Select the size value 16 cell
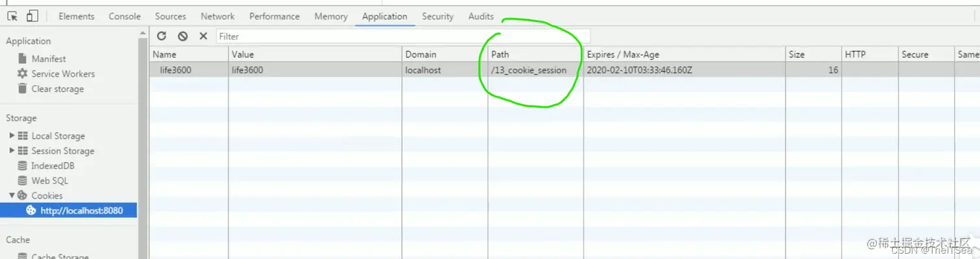 click(x=813, y=70)
